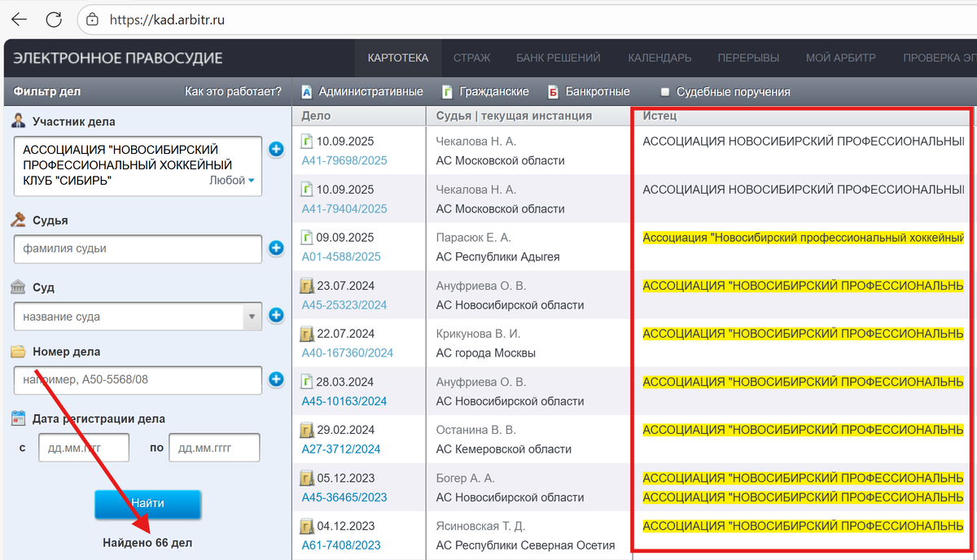
Task: Click judge name Ясиновская Т. Д.
Action: click(x=480, y=525)
